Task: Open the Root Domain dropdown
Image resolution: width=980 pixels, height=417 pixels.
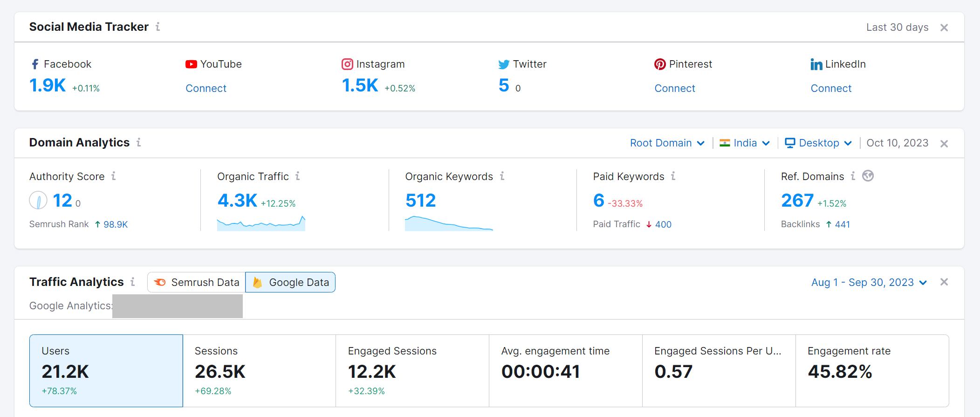Action: [x=667, y=143]
